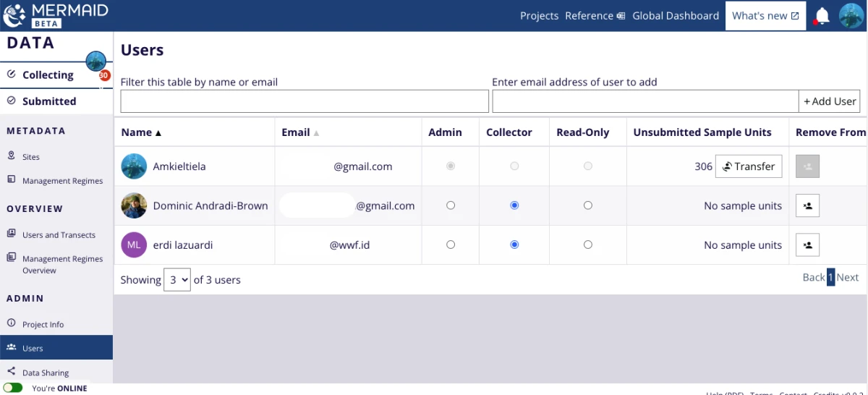Click the Add User button
The height and width of the screenshot is (395, 868).
(830, 101)
